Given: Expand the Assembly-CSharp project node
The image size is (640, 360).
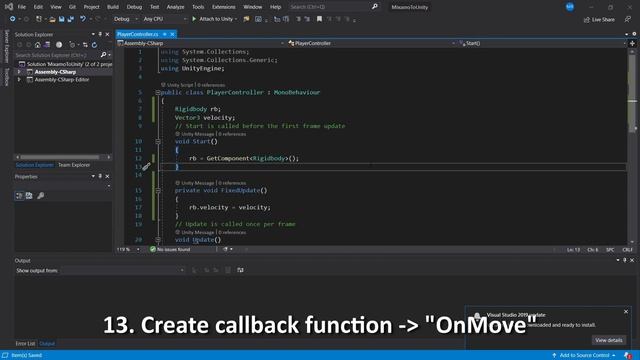Looking at the screenshot, I should 19,72.
